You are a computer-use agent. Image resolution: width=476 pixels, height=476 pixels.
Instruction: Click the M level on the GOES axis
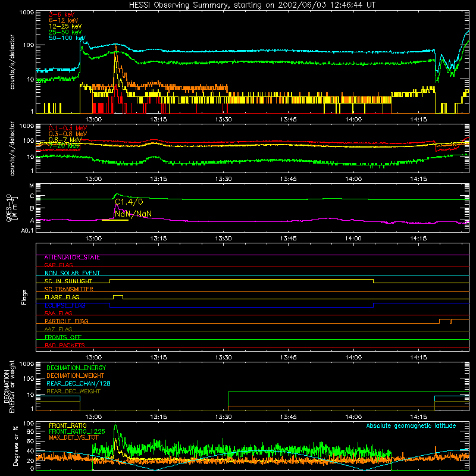(x=32, y=186)
